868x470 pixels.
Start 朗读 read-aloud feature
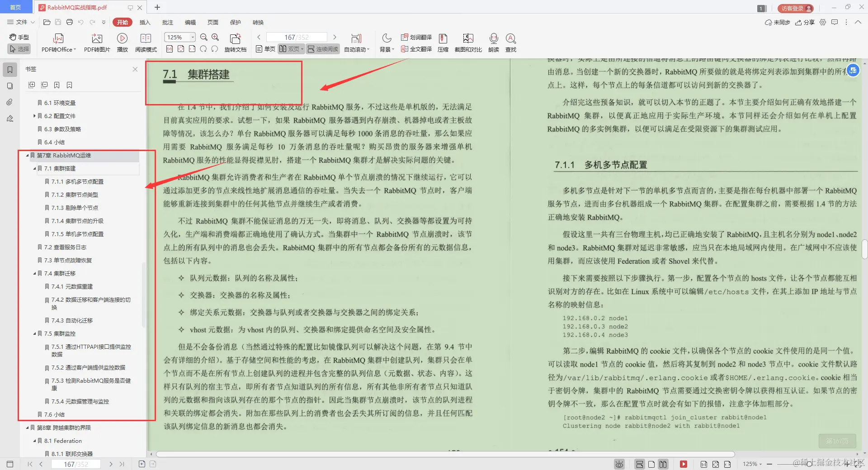(493, 42)
